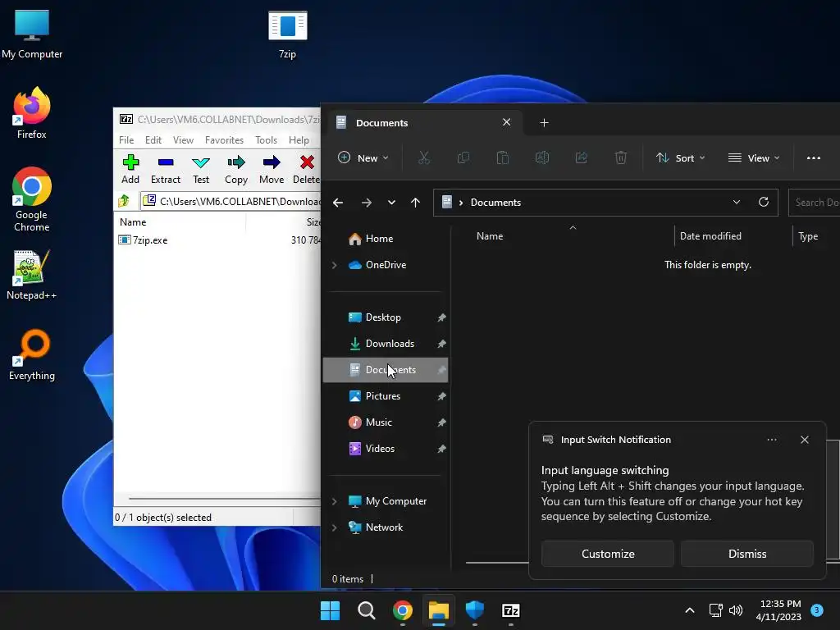Unpin Pictures using its pin icon
Screen dimensions: 840x630
click(x=441, y=396)
